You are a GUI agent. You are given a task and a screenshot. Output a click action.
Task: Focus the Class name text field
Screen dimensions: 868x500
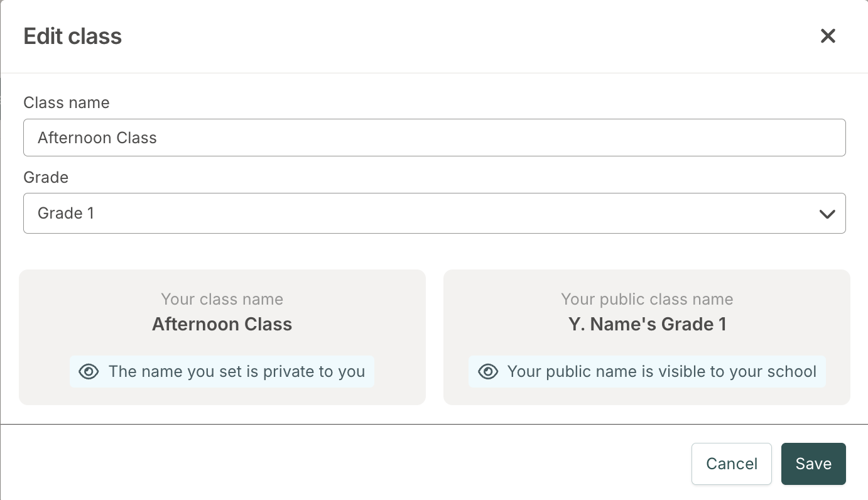coord(435,138)
